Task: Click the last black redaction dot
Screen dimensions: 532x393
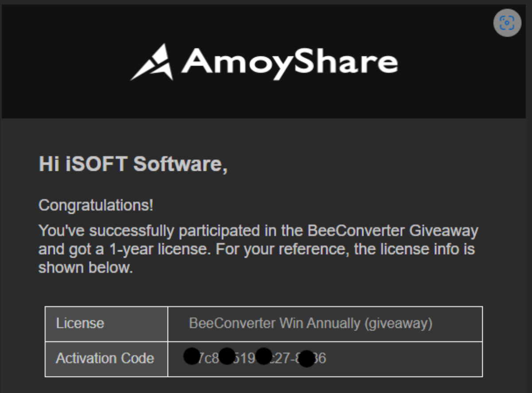Action: point(306,358)
